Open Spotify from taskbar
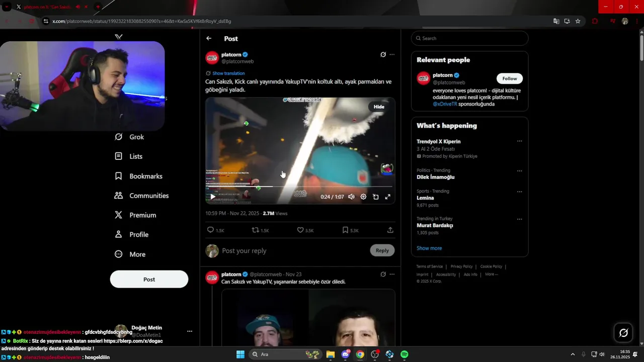644x362 pixels. (405, 354)
